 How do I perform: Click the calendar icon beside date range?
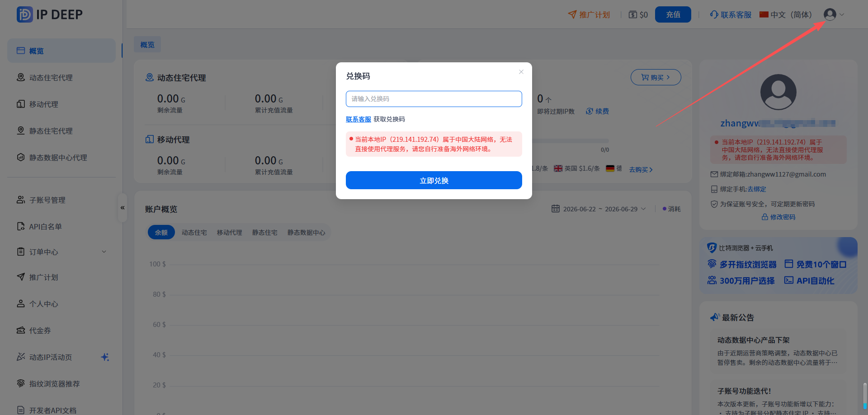click(x=556, y=209)
